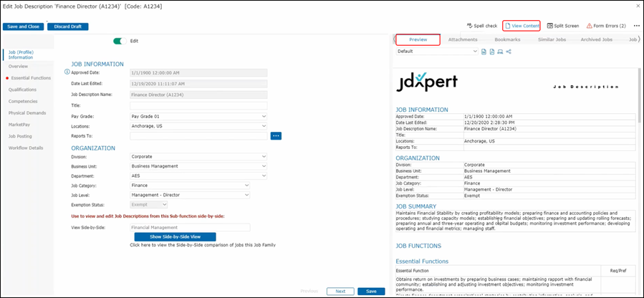Select Essential Functions in left sidebar
644x298 pixels.
pyautogui.click(x=31, y=77)
